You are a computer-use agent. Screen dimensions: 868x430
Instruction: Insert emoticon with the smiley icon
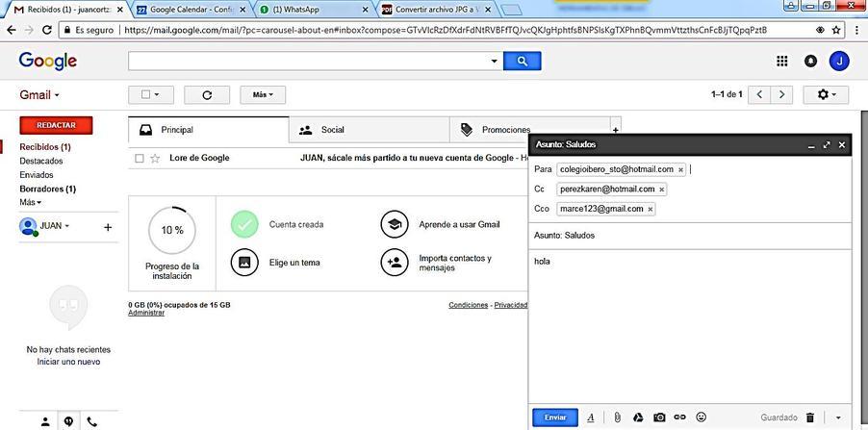[701, 417]
